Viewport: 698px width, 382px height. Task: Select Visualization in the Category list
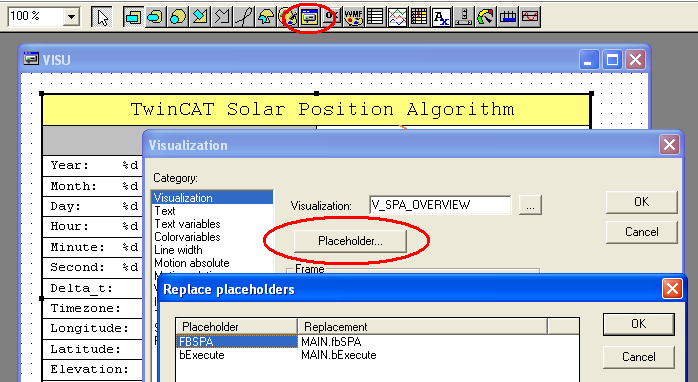[212, 197]
